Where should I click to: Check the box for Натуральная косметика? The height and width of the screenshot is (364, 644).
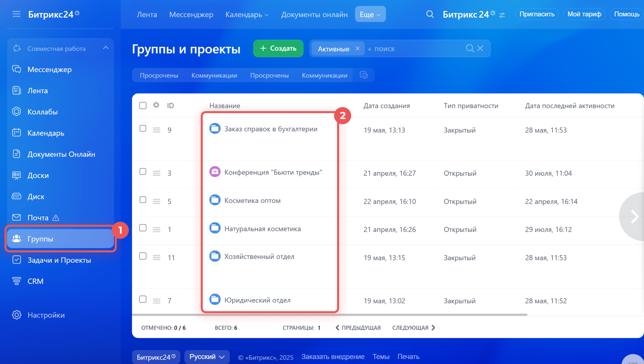pos(143,228)
